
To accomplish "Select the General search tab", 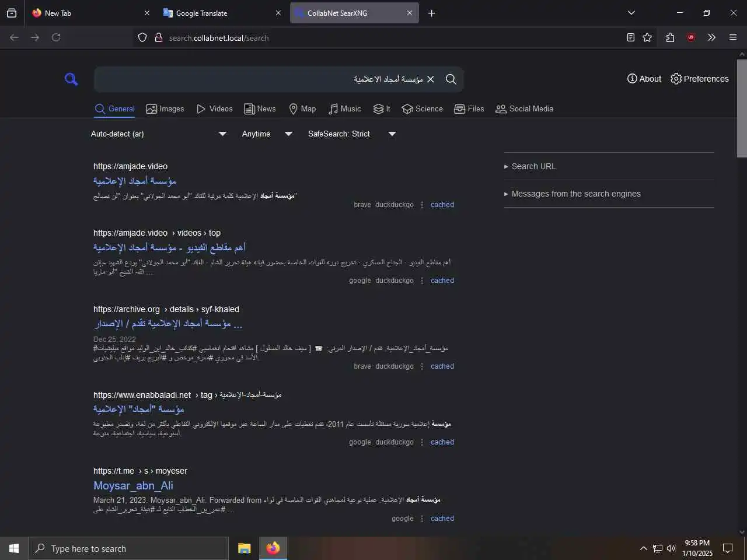I will point(115,109).
